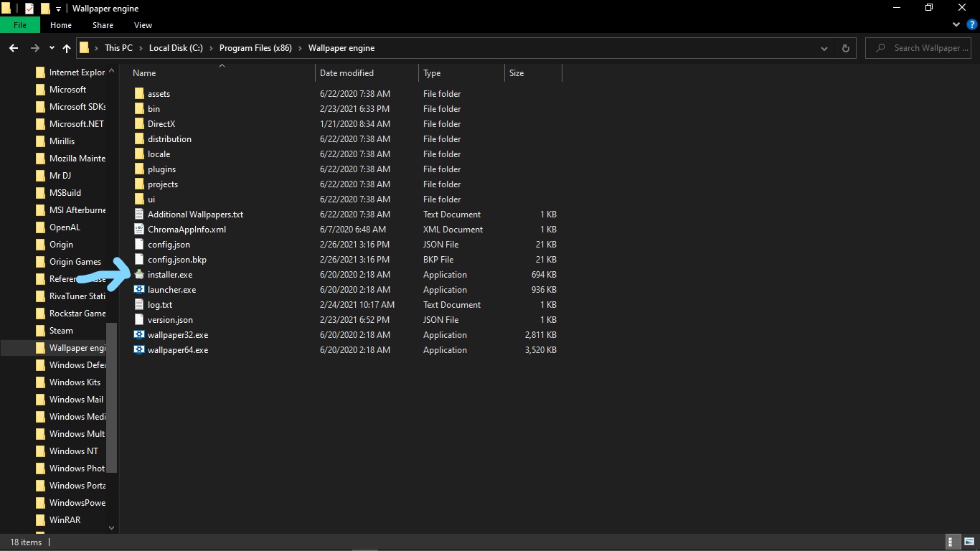This screenshot has height=551, width=980.
Task: Open Steam folder in navigation tree
Action: pos(61,331)
